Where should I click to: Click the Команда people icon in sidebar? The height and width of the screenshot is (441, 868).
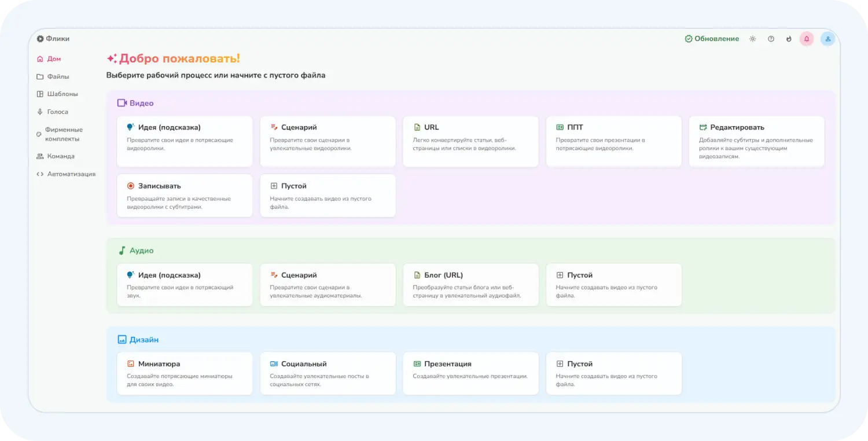pyautogui.click(x=40, y=156)
